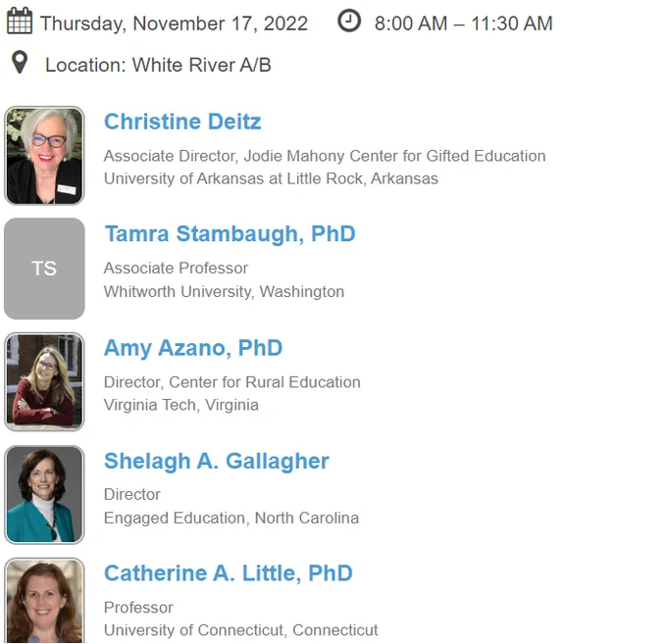Open Shelagh A. Gallagher's profile link

point(217,462)
